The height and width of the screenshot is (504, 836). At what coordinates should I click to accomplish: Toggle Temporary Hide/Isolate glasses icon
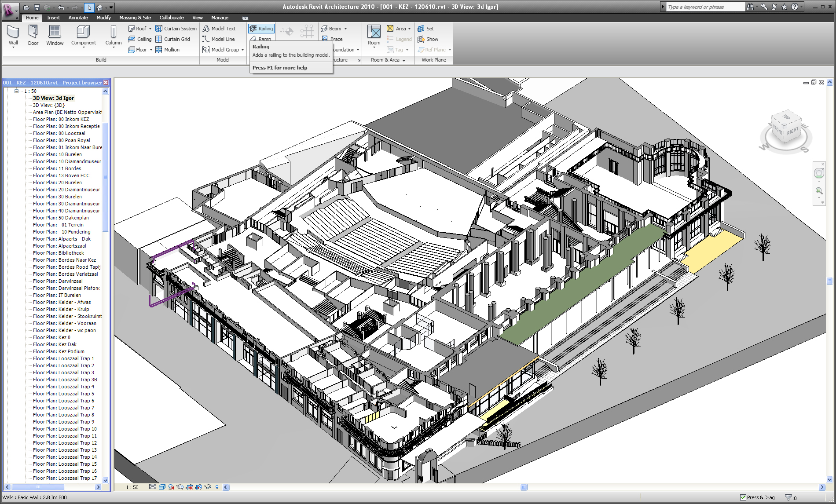point(208,487)
